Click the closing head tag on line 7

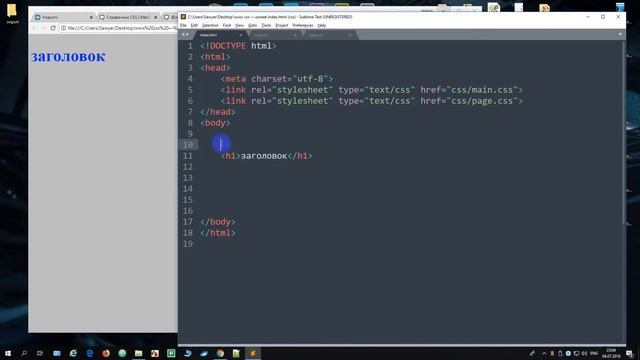click(x=218, y=112)
